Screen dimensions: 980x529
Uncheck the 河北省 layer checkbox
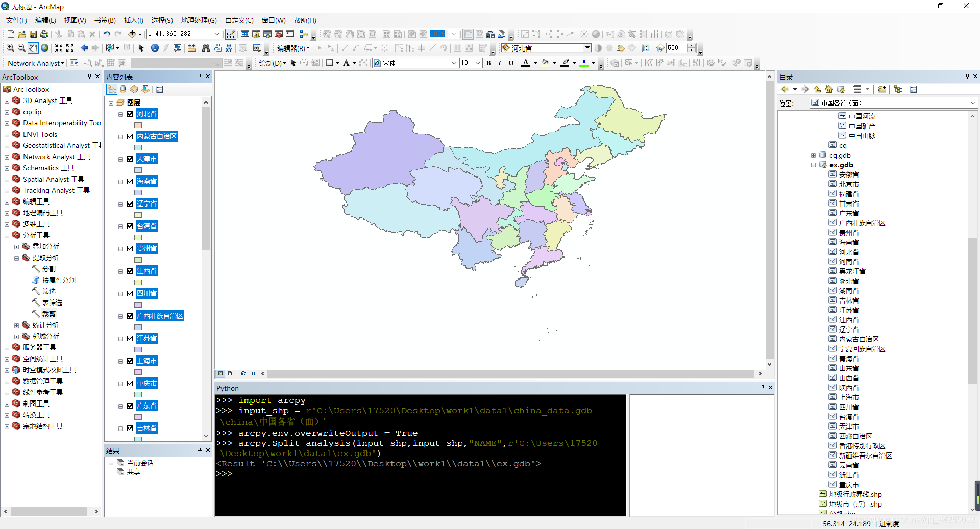[x=130, y=114]
